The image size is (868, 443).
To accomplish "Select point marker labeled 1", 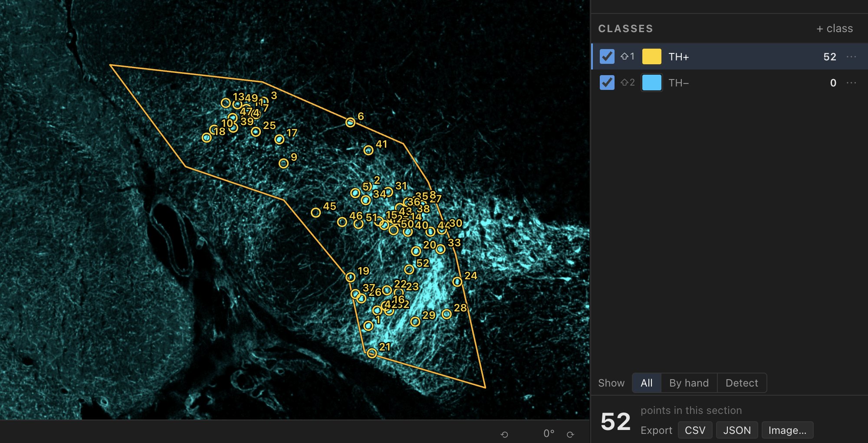I will pyautogui.click(x=368, y=326).
